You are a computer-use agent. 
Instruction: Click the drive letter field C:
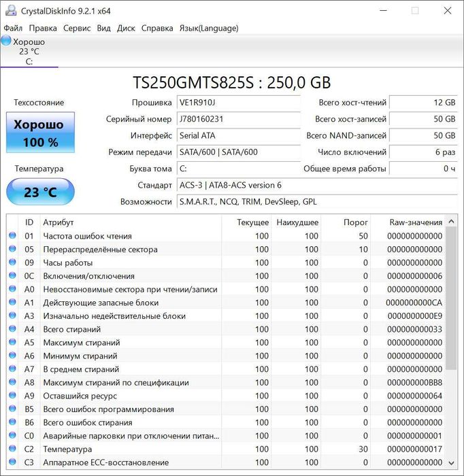[x=238, y=169]
